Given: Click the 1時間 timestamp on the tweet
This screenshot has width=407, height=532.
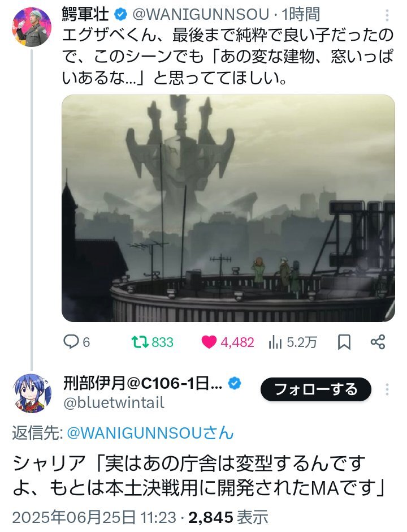Looking at the screenshot, I should 301,15.
